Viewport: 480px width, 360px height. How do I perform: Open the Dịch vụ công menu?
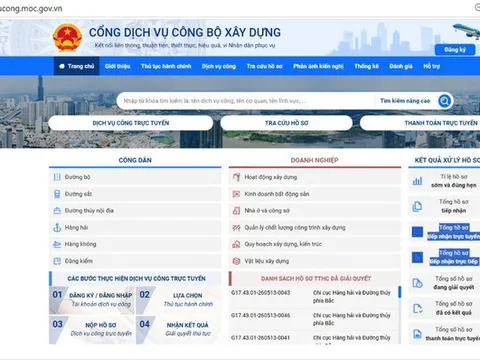(x=219, y=66)
